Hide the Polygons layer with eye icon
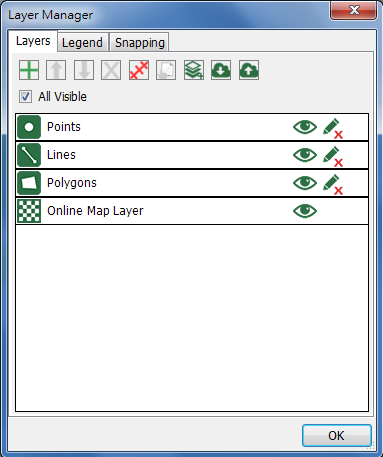This screenshot has width=383, height=457. point(305,183)
